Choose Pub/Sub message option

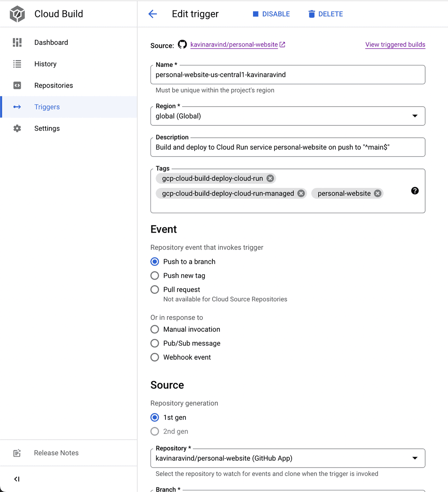pyautogui.click(x=155, y=343)
